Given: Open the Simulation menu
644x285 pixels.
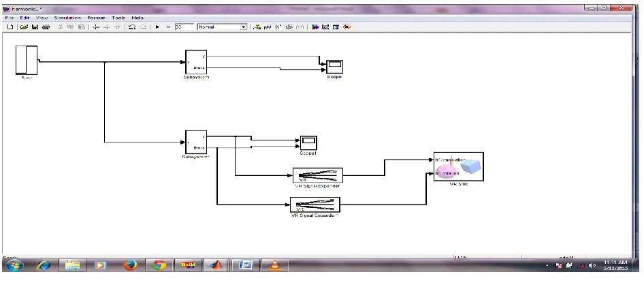Looking at the screenshot, I should (67, 18).
